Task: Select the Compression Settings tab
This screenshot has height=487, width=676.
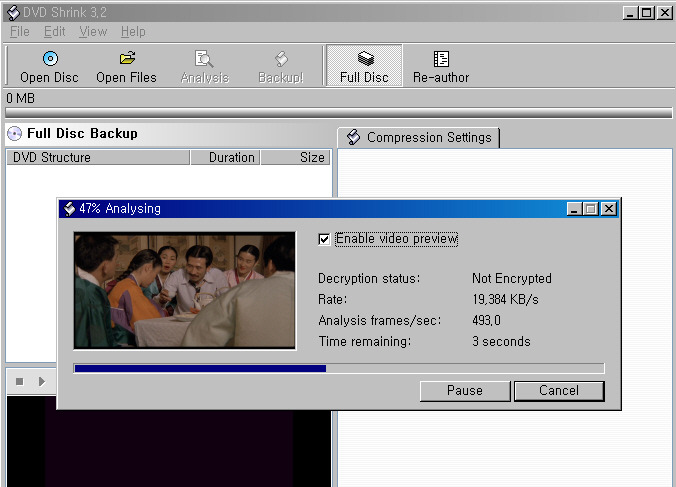Action: pos(418,137)
